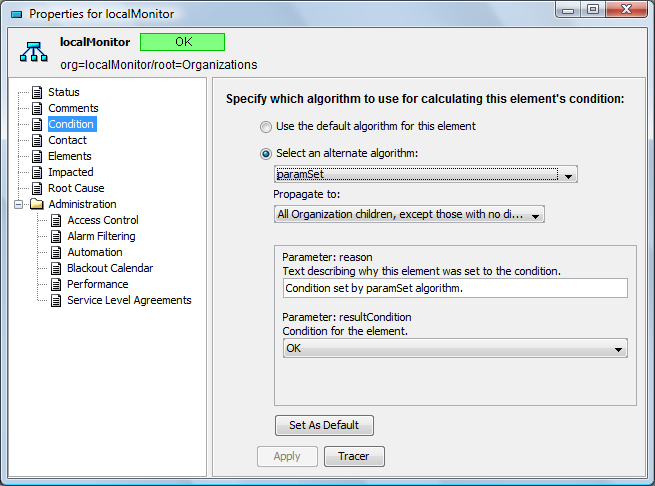Click the localMonitor network hierarchy icon
Viewport: 655px width, 486px height.
(x=34, y=52)
